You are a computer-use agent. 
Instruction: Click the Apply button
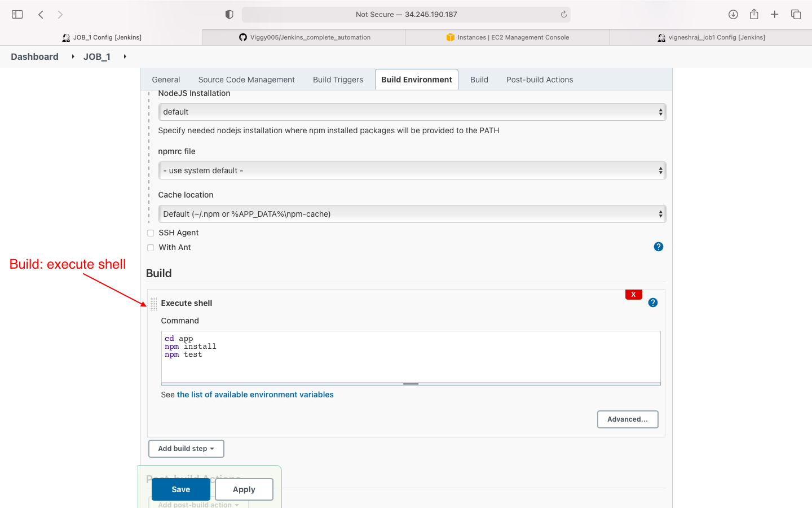(244, 489)
